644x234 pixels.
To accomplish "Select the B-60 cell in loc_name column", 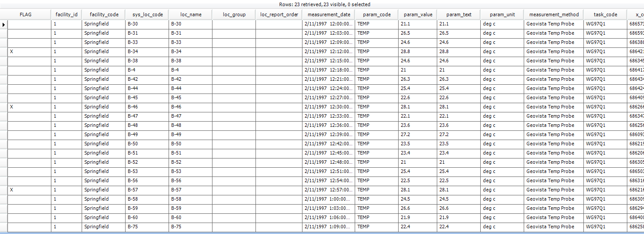I will coord(190,218).
